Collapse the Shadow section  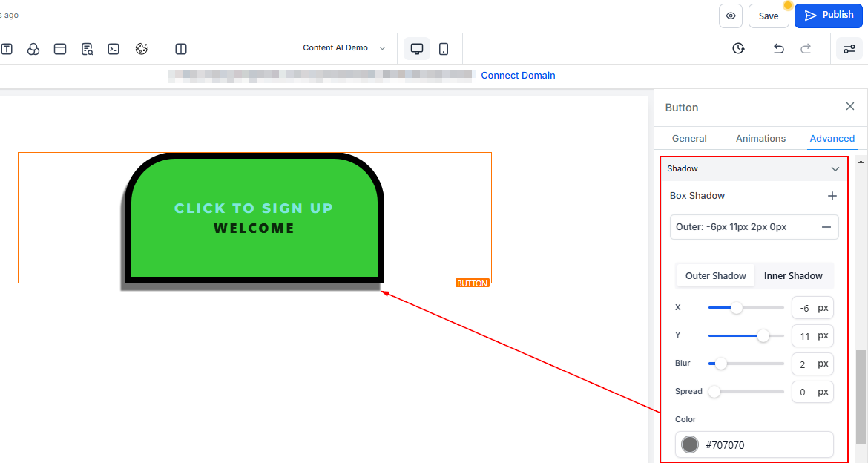835,169
